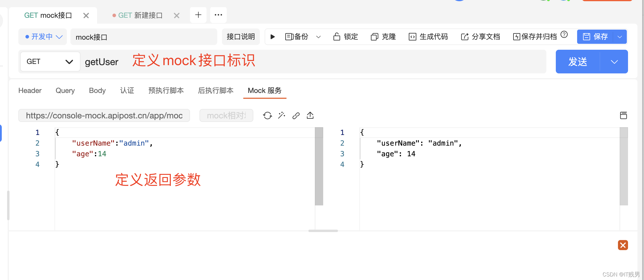
Task: Open 分享文档 share document
Action: tap(481, 37)
